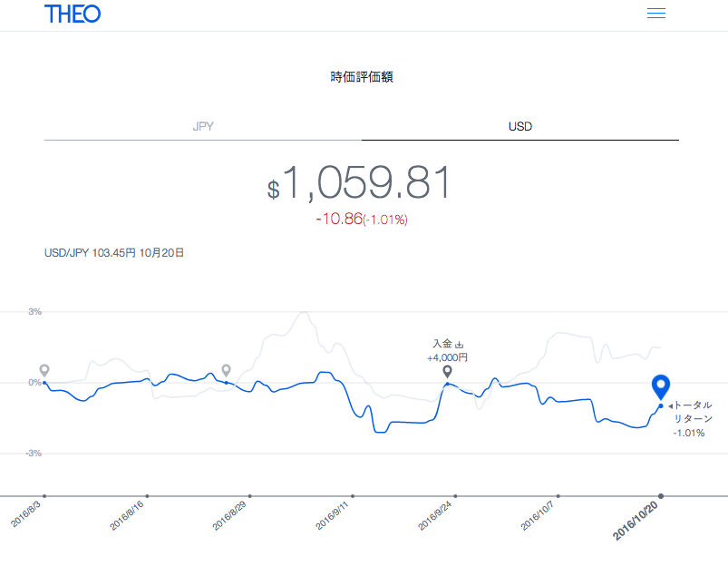The height and width of the screenshot is (576, 728).
Task: Click the 2016/9/11 timeline dot
Action: 352,495
